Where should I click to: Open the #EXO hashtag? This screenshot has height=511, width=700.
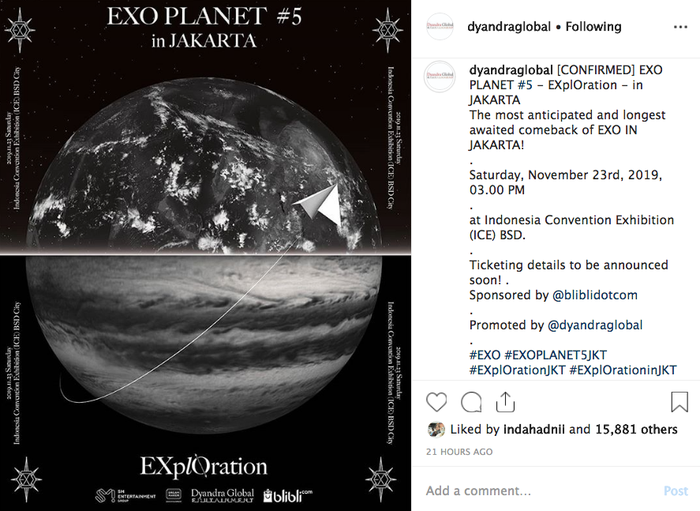click(485, 355)
